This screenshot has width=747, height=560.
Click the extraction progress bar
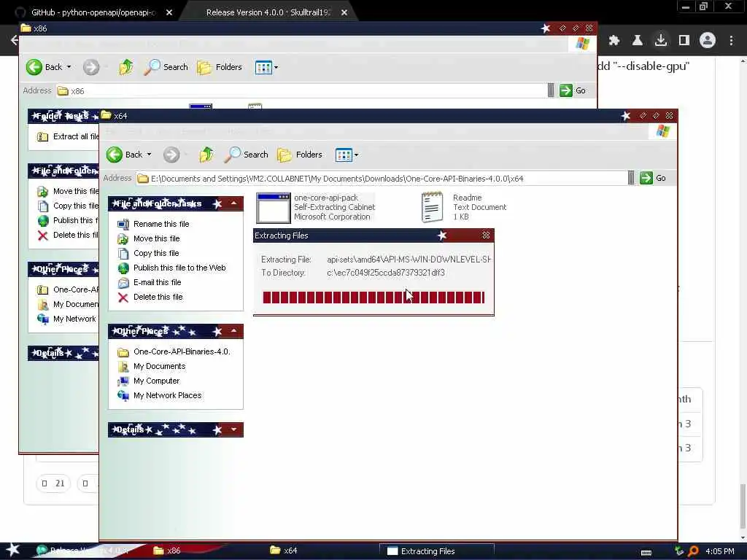coord(373,297)
